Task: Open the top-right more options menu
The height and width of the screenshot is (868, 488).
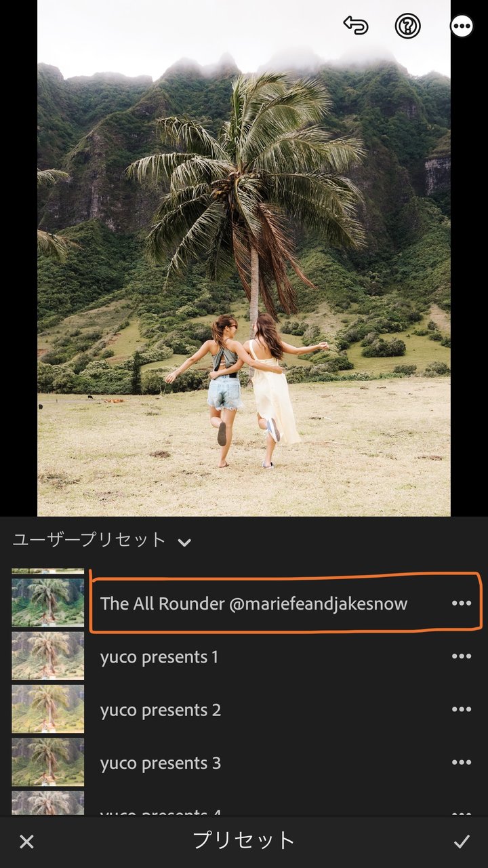Action: (462, 26)
